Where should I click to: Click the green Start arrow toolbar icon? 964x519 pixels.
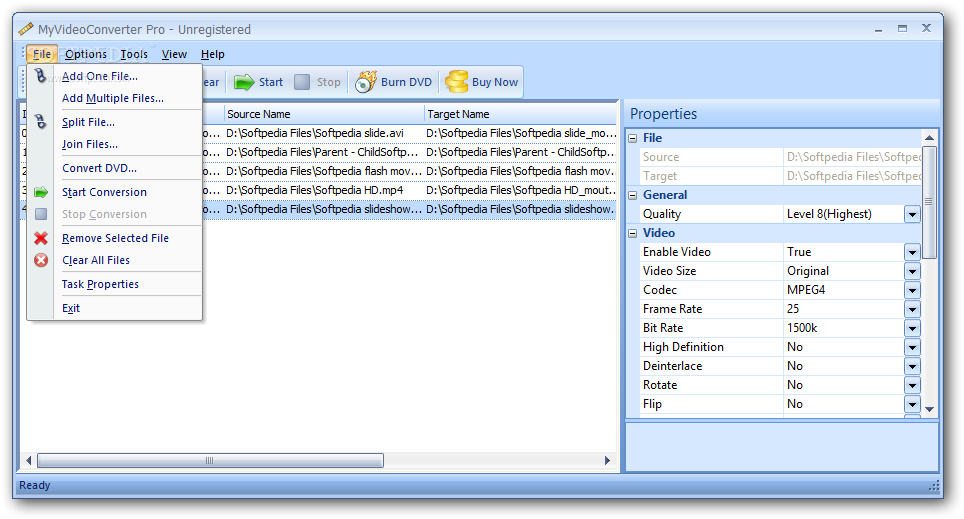tap(244, 82)
